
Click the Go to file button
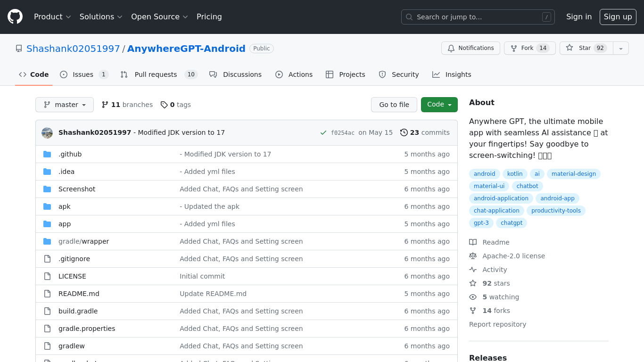pos(394,105)
